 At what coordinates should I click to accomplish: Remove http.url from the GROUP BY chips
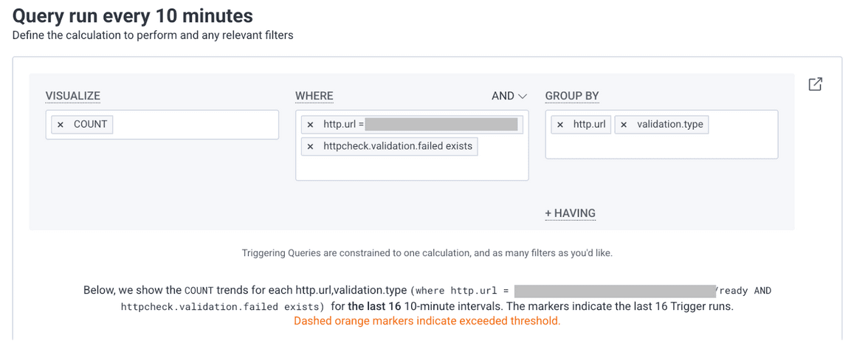click(560, 125)
